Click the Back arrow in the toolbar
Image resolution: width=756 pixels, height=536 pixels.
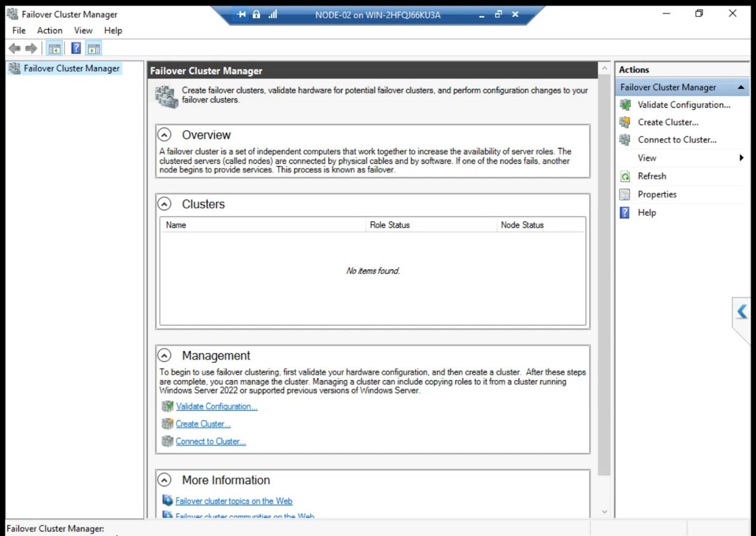point(15,49)
